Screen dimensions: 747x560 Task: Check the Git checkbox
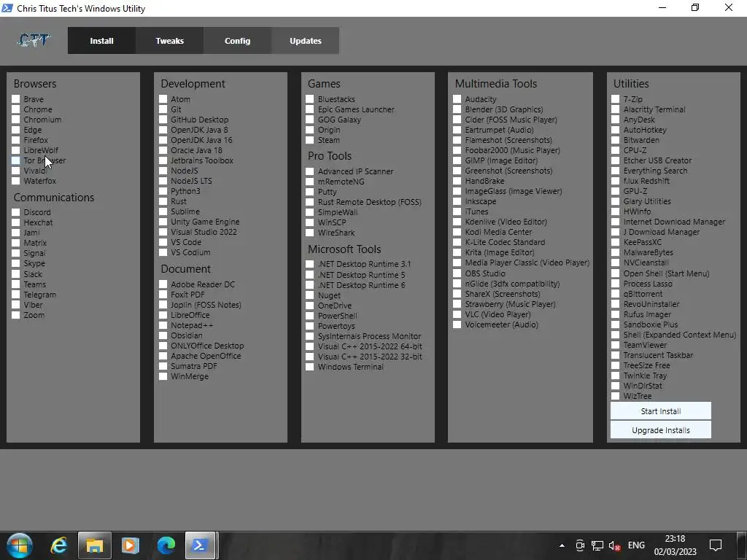pos(163,109)
